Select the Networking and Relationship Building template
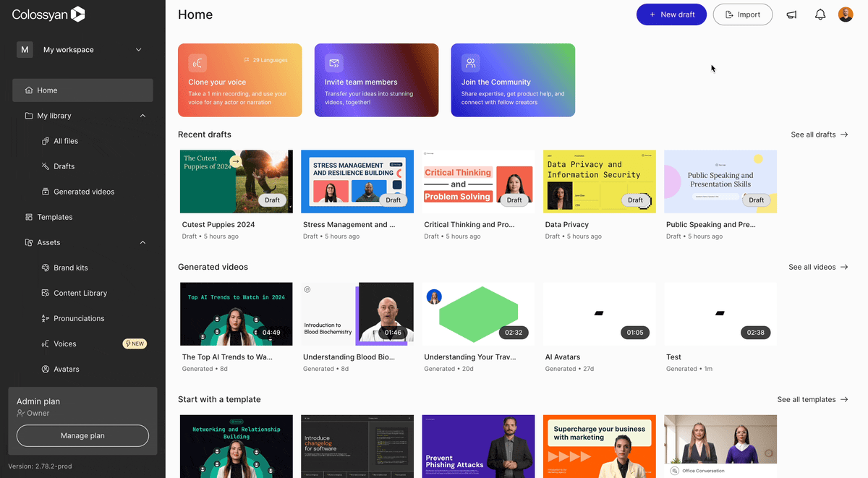Image resolution: width=868 pixels, height=478 pixels. (x=237, y=446)
